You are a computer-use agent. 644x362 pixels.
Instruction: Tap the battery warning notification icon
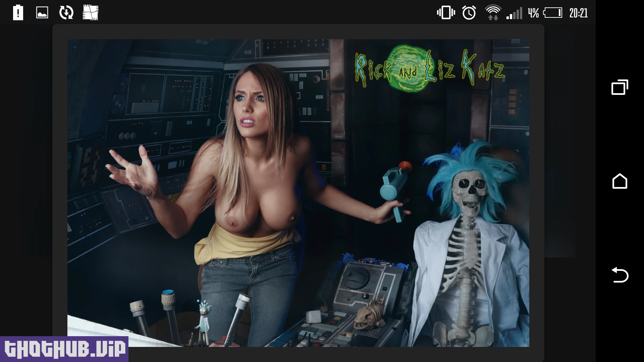click(18, 13)
